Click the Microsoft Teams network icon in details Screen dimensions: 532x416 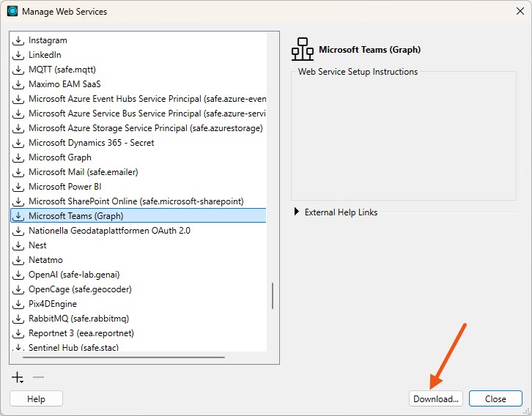pyautogui.click(x=302, y=50)
